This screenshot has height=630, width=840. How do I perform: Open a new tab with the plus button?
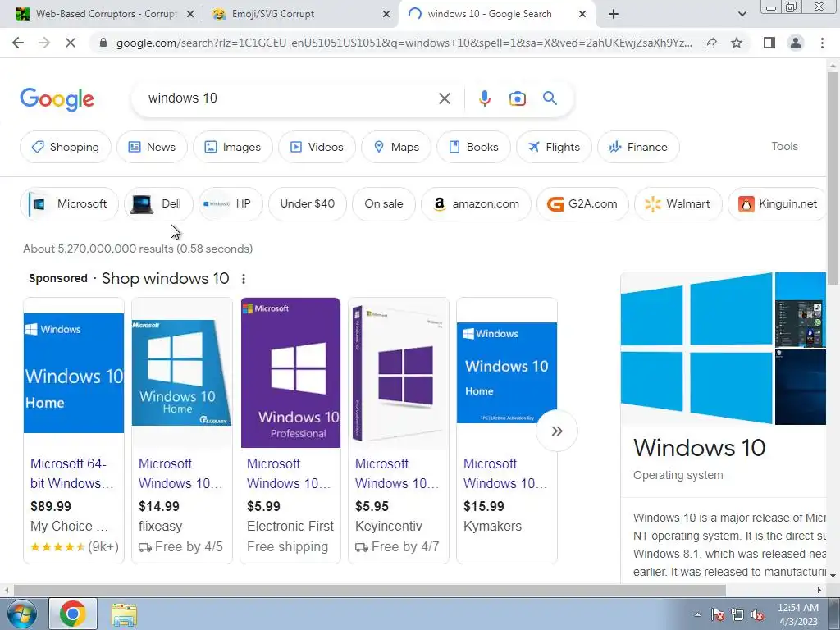coord(614,14)
